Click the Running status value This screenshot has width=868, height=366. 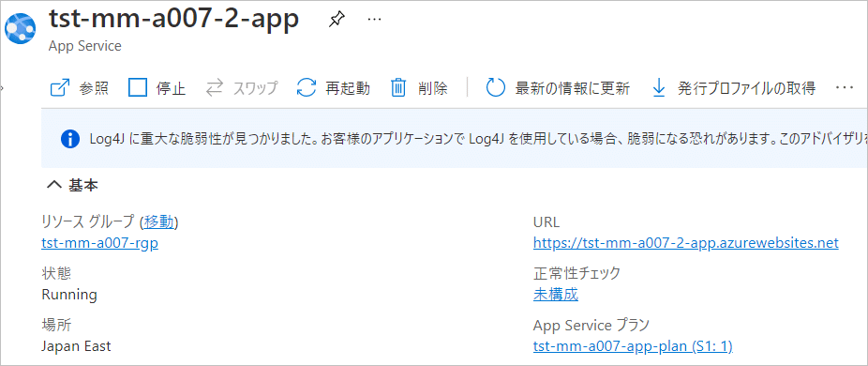point(69,295)
